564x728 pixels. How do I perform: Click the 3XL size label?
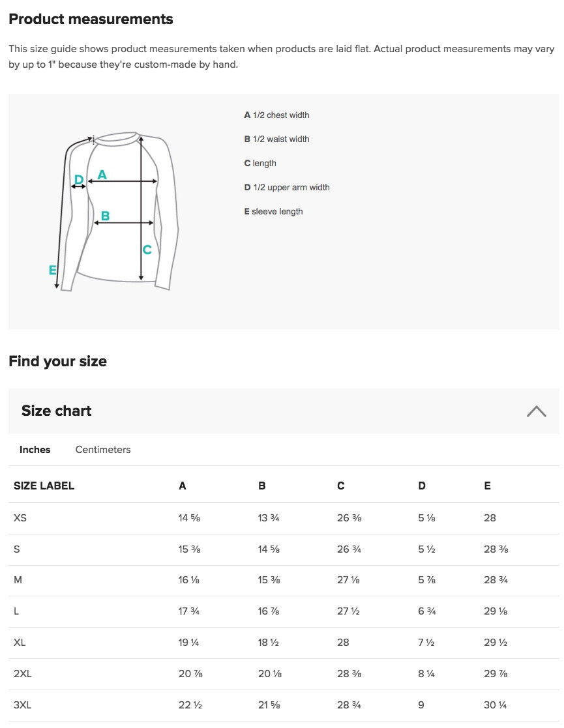pyautogui.click(x=22, y=705)
